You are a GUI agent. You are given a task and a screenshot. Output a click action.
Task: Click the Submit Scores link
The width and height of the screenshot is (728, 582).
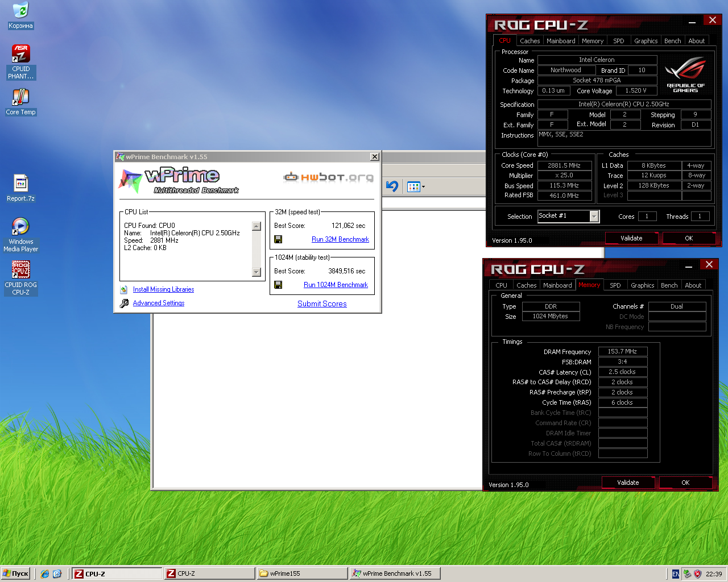(x=322, y=304)
